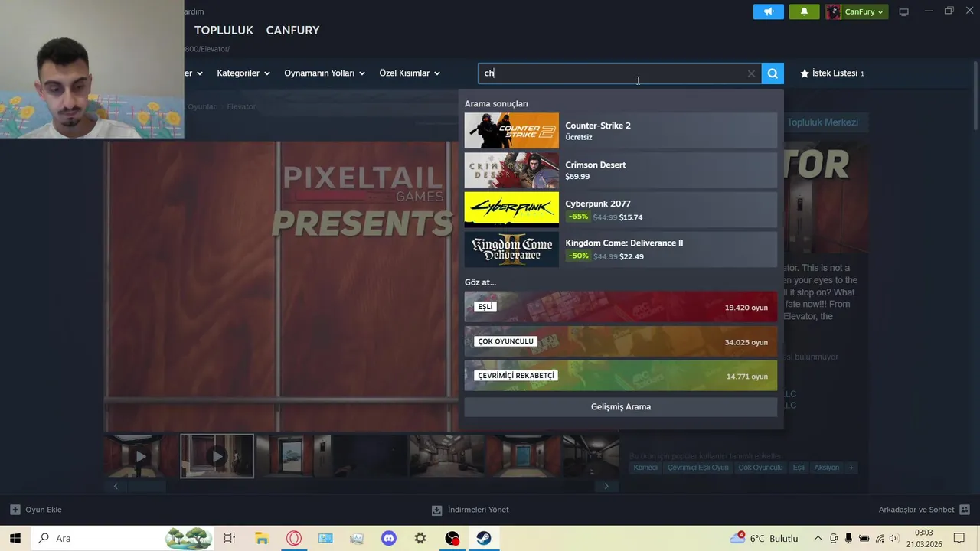Click the Big Picture monitor icon
This screenshot has width=980, height=551.
pyautogui.click(x=903, y=11)
